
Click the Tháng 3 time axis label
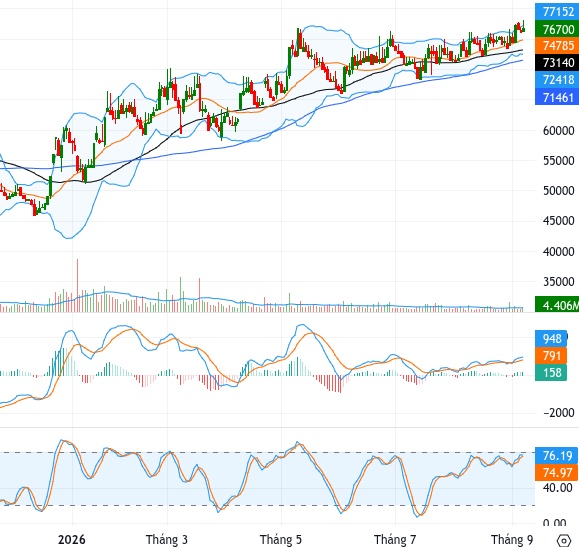click(x=167, y=540)
